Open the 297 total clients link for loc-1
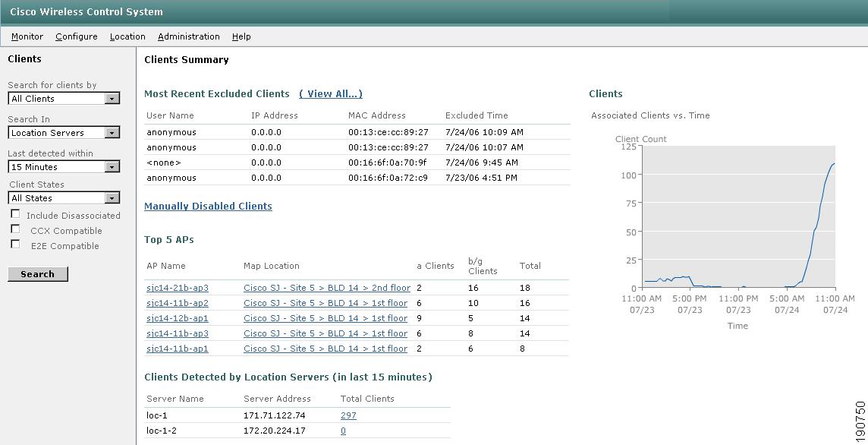868x445 pixels. coord(349,415)
